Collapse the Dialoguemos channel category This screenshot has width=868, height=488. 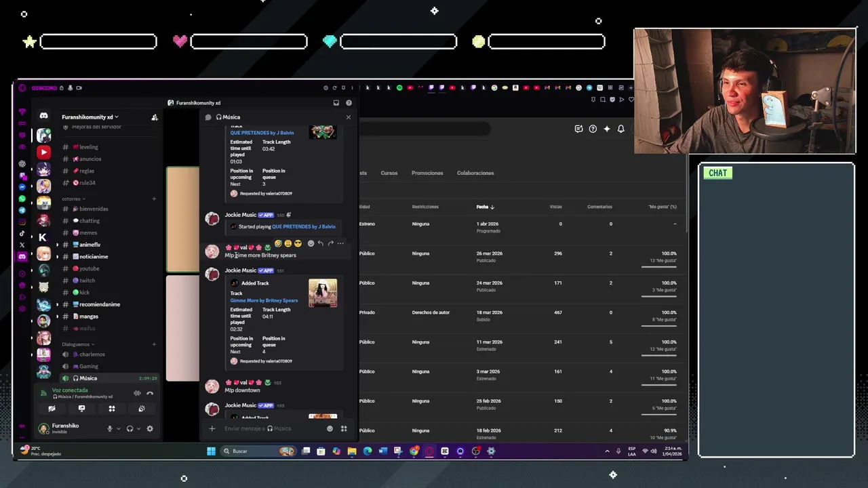click(78, 344)
